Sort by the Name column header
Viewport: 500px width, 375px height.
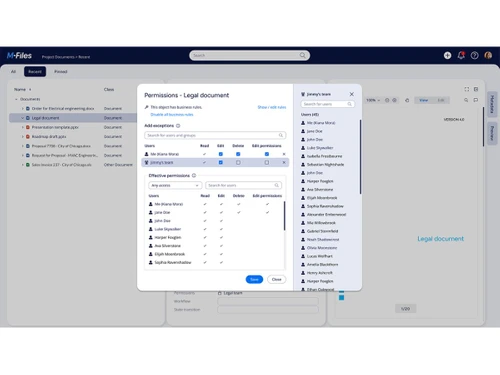click(20, 89)
